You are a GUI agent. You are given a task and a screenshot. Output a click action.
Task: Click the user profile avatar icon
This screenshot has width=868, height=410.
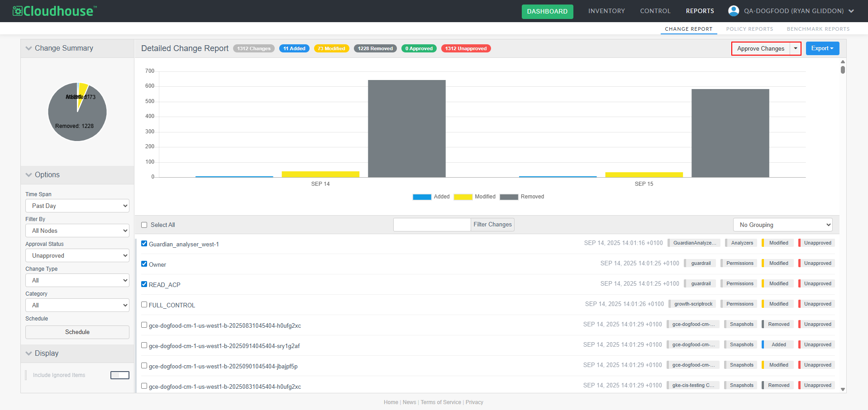[733, 11]
